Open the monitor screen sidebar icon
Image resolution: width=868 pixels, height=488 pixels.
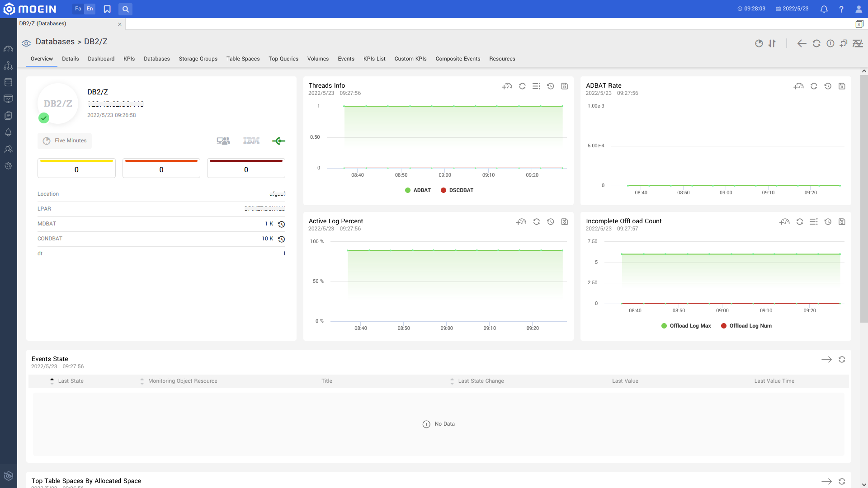(x=8, y=99)
